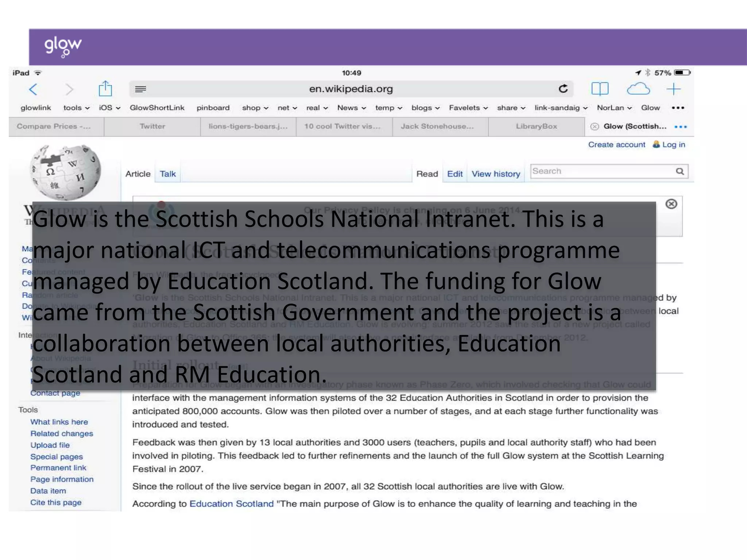The image size is (747, 560).
Task: Expand the tools bookmarks folder
Action: coord(76,108)
